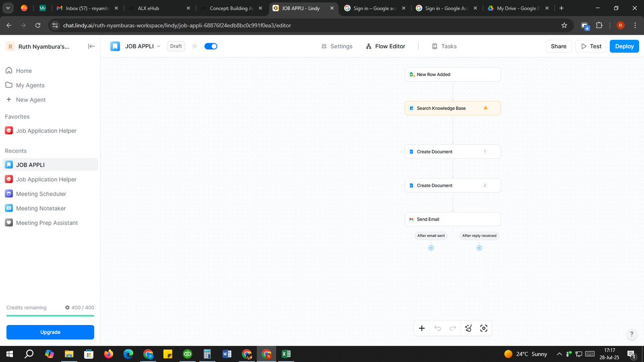Click the Share button

point(559,46)
